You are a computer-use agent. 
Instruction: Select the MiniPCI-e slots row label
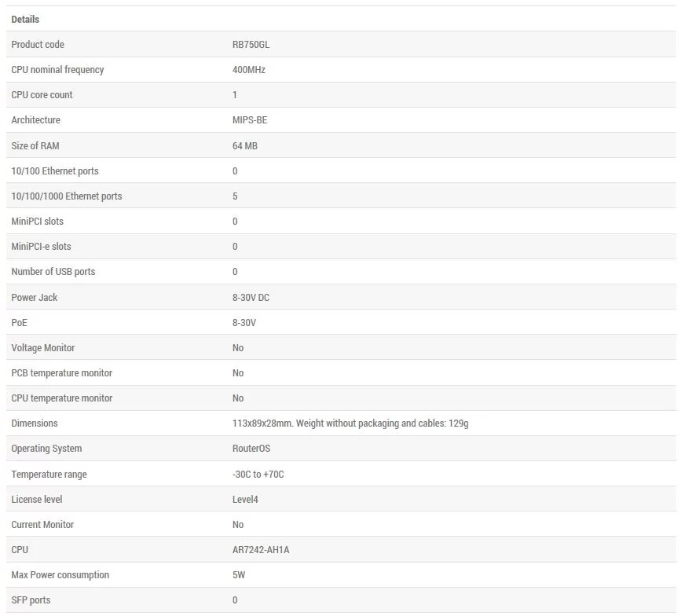[41, 247]
